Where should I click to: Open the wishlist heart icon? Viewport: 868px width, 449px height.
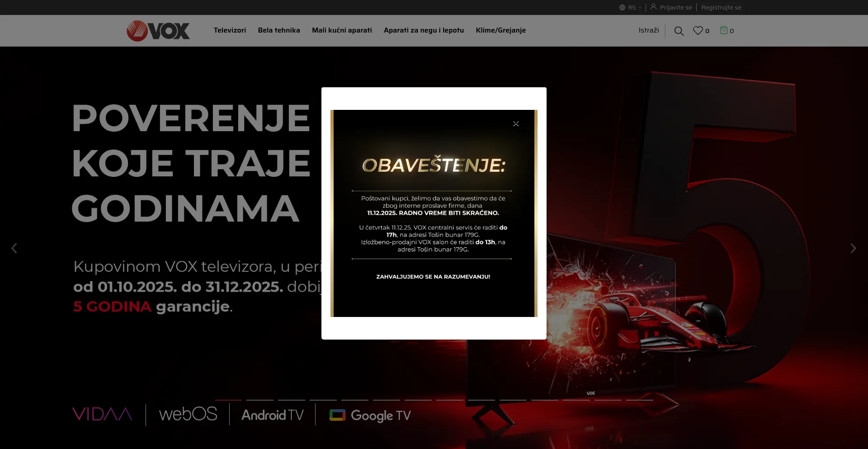tap(698, 31)
